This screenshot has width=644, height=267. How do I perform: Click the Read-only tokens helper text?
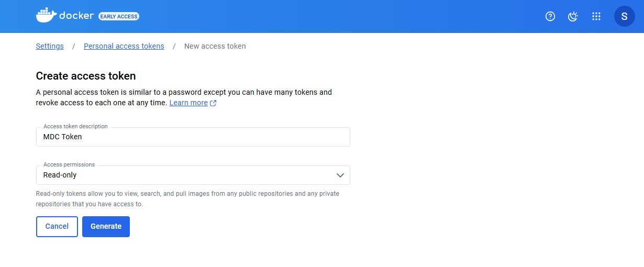pos(187,199)
